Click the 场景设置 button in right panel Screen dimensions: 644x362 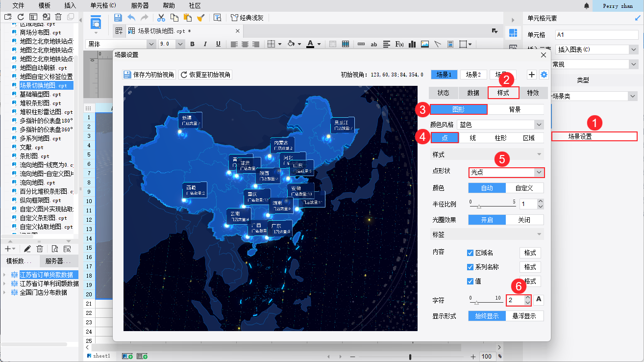[x=594, y=136]
